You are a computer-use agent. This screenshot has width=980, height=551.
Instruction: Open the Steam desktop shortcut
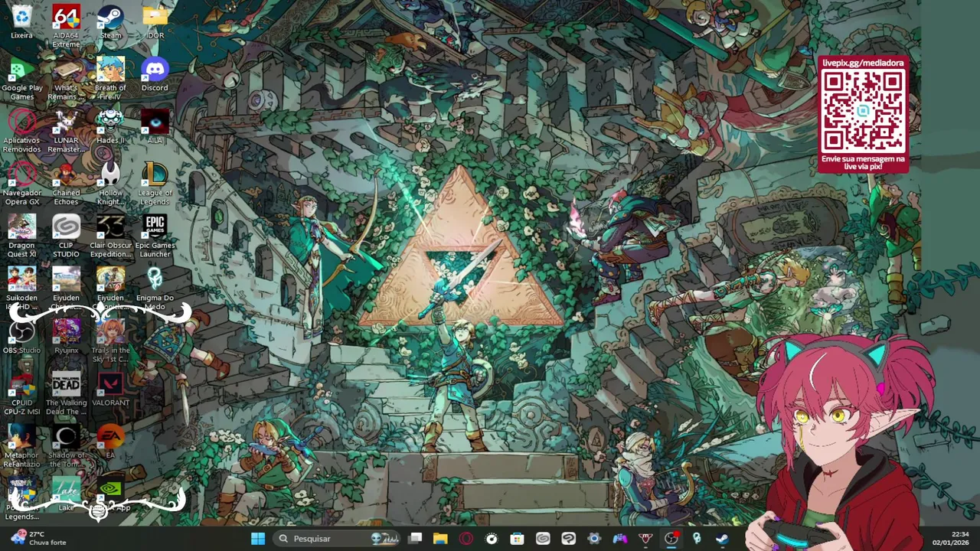[x=110, y=22]
